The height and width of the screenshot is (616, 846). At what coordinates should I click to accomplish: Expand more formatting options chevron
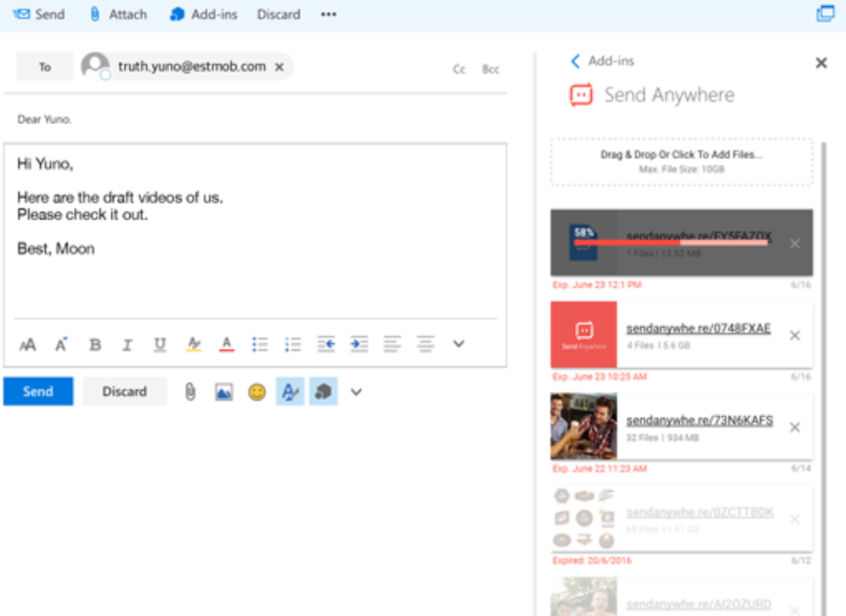click(459, 344)
